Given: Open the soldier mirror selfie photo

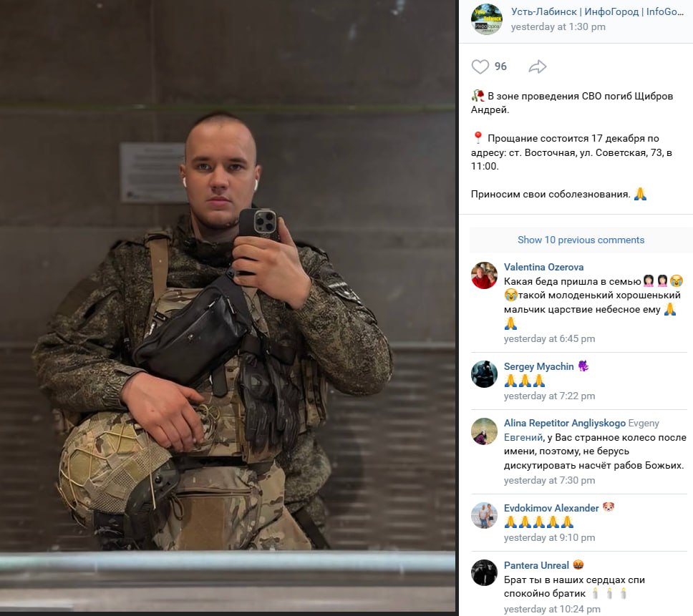Looking at the screenshot, I should pos(228,306).
